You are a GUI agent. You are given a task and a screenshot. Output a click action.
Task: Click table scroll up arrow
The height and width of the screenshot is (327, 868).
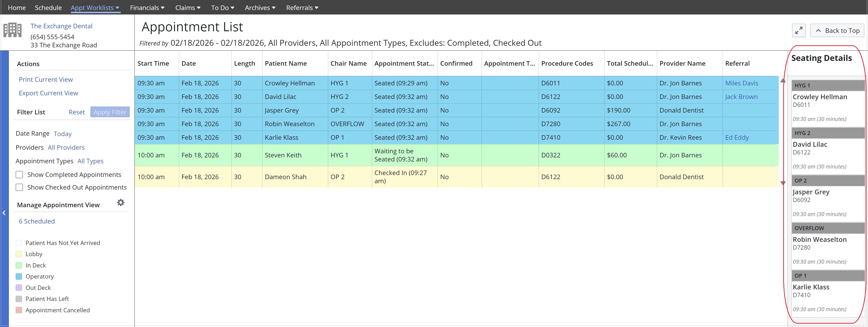783,81
